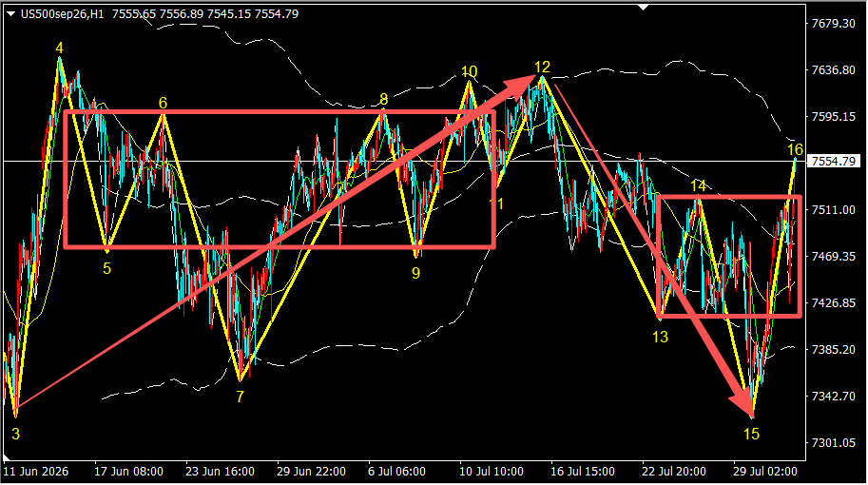This screenshot has width=868, height=485.
Task: Click the 16 Jul 15:00 time label
Action: [x=583, y=472]
